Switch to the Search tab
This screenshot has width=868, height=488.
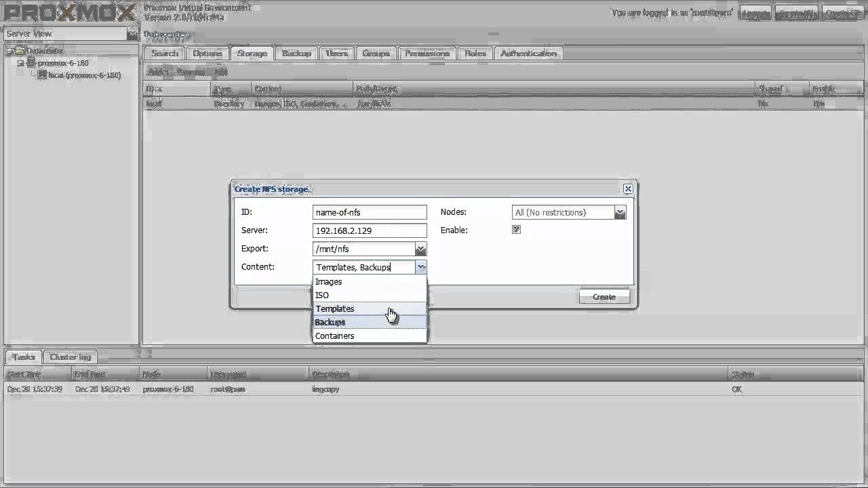(164, 54)
